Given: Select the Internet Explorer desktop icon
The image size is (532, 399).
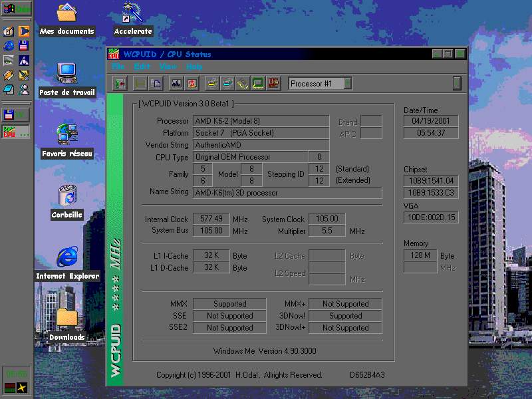Looking at the screenshot, I should click(68, 264).
